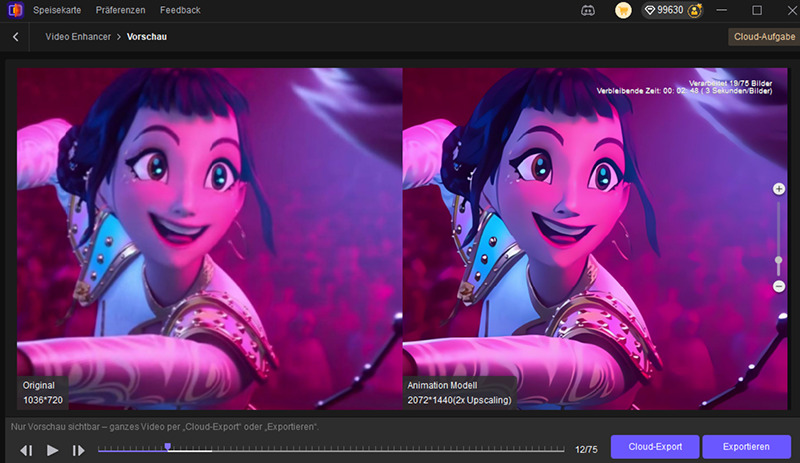Minimize the application window
This screenshot has height=463, width=800.
[x=721, y=10]
